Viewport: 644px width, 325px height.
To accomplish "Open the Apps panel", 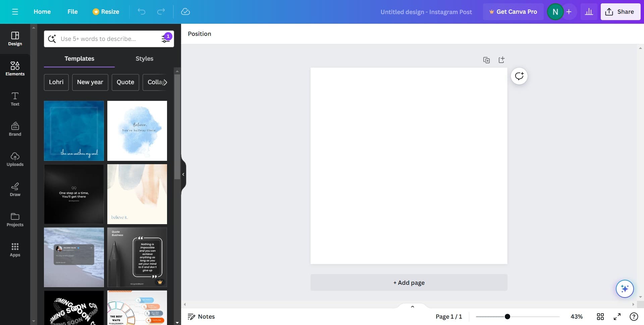I will (x=15, y=250).
